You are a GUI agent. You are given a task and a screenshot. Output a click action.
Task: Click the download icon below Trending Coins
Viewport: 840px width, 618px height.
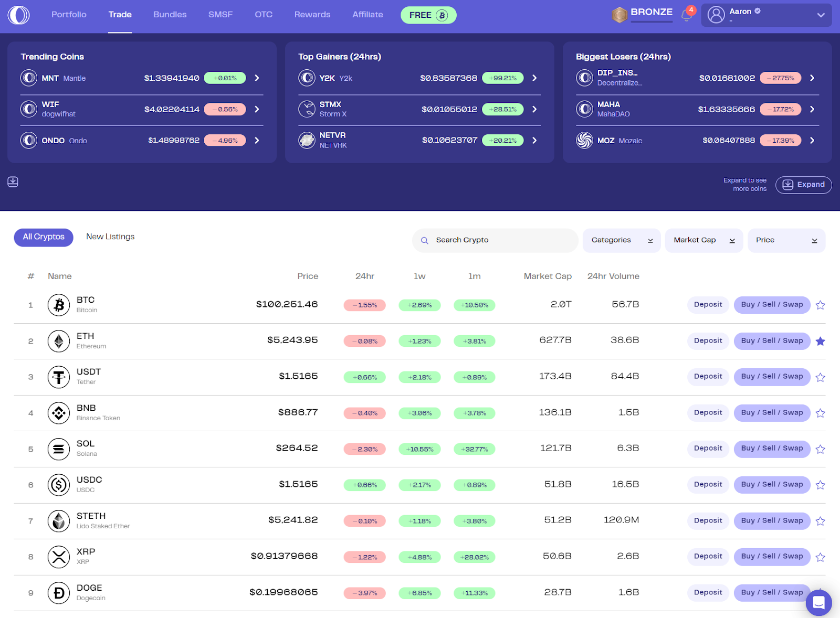click(13, 182)
